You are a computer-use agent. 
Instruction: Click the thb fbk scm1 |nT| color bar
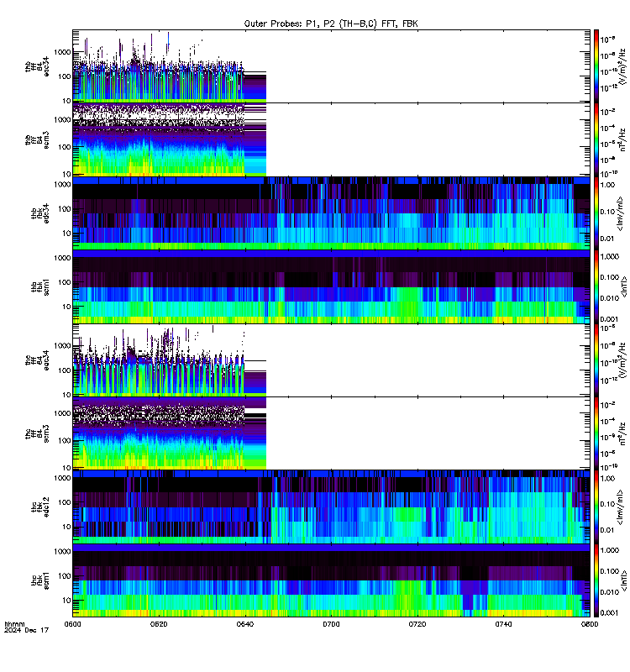click(596, 286)
